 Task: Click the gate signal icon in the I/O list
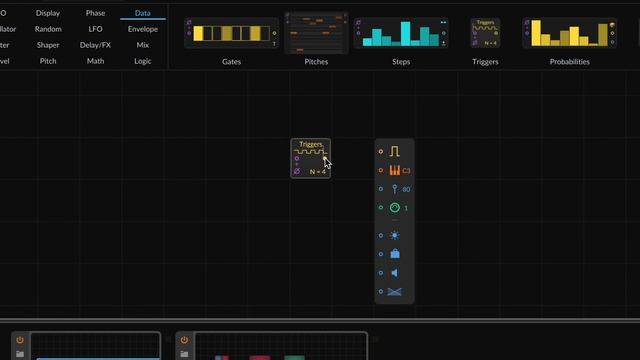[x=394, y=151]
